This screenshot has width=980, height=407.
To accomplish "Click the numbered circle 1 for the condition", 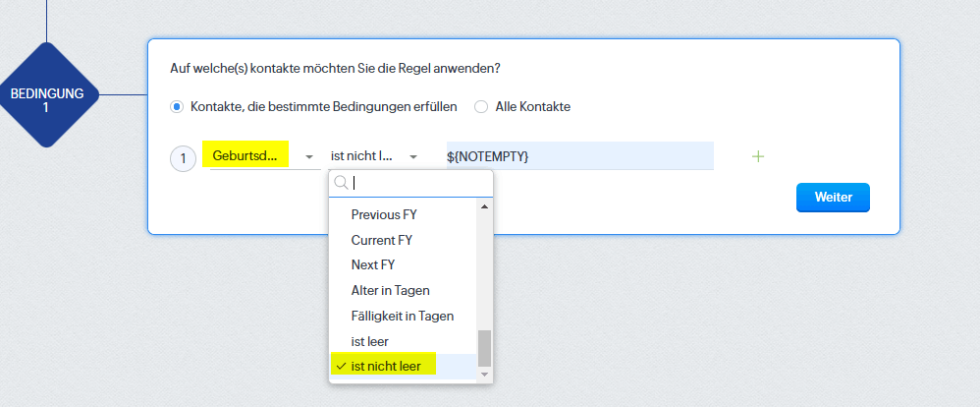I will click(183, 158).
